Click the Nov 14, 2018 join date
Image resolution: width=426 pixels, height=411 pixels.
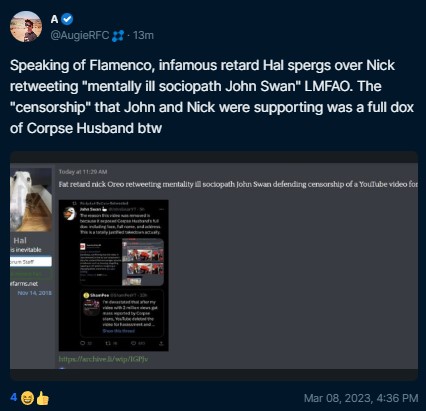tap(35, 293)
